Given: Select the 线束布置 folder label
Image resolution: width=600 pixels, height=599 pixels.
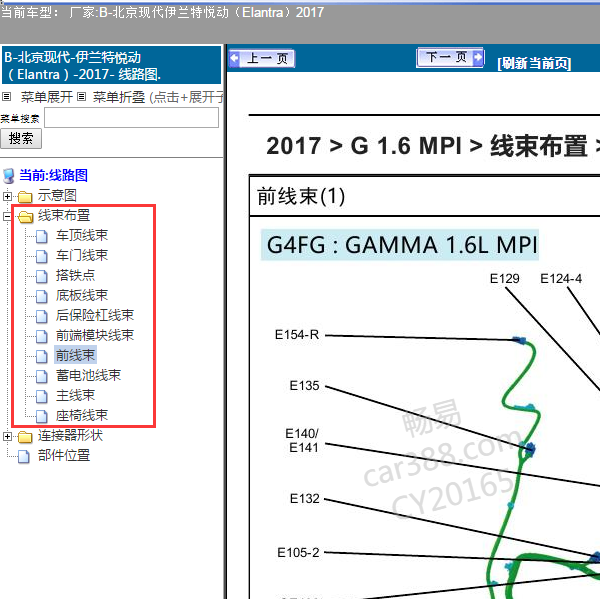Looking at the screenshot, I should [64, 215].
